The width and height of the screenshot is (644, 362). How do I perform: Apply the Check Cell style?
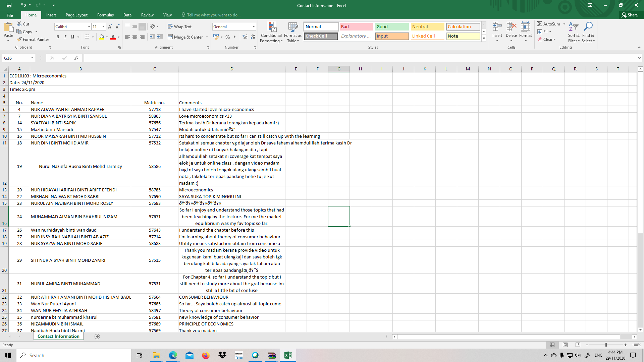pos(321,36)
